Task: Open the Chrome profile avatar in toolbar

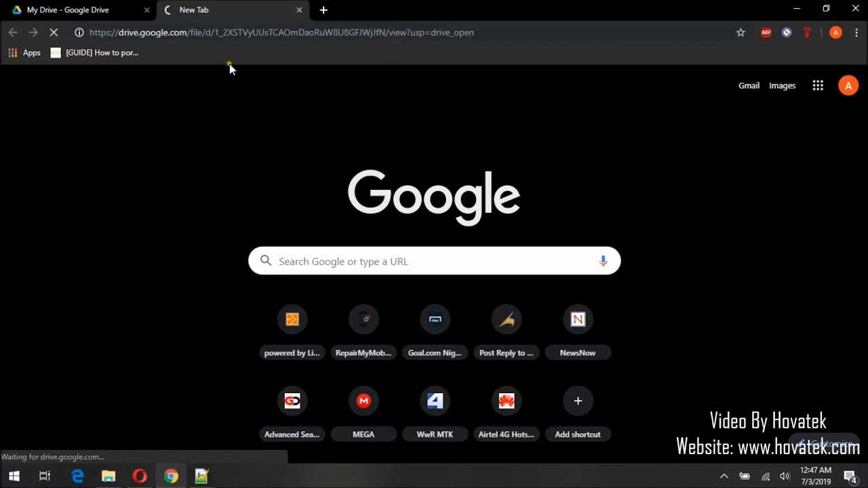Action: [x=835, y=33]
